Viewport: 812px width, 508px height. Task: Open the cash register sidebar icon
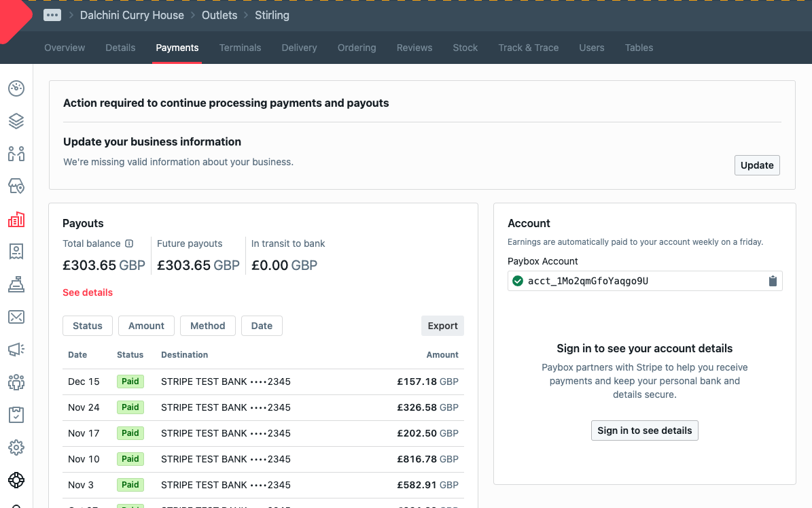click(x=16, y=285)
